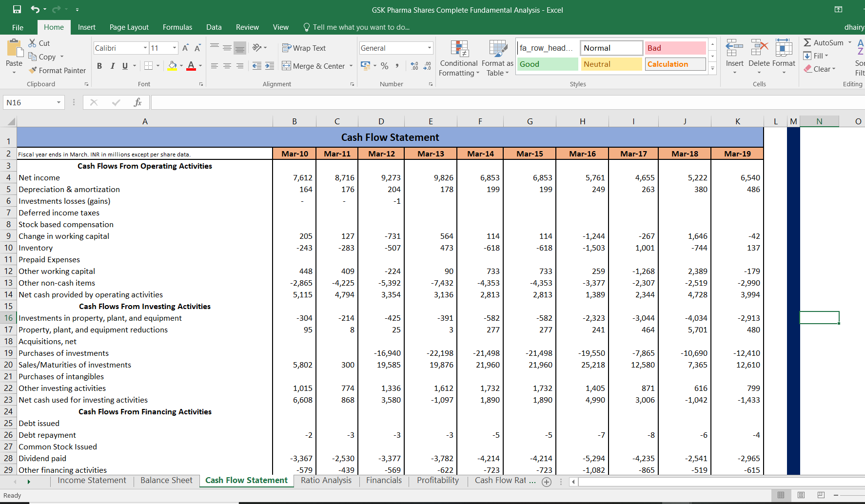Screen dimensions: 865x504
Task: Switch to Page Layout ribbon tab
Action: (x=129, y=27)
